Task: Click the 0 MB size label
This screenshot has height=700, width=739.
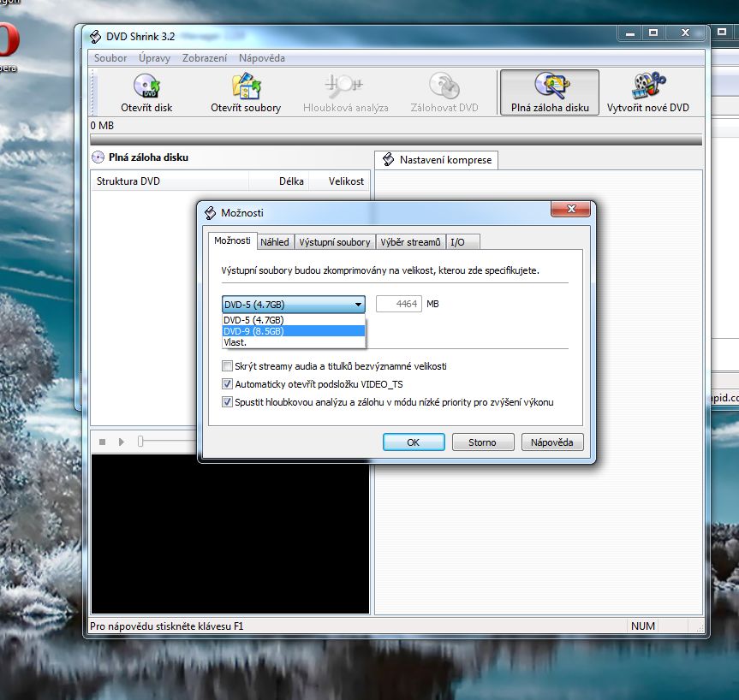Action: point(102,125)
